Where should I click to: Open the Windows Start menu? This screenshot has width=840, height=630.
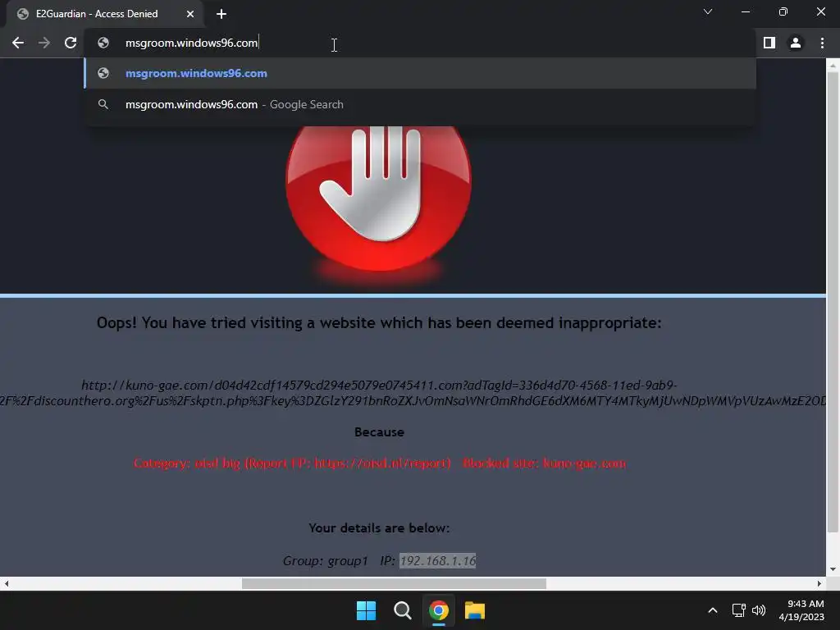(367, 610)
